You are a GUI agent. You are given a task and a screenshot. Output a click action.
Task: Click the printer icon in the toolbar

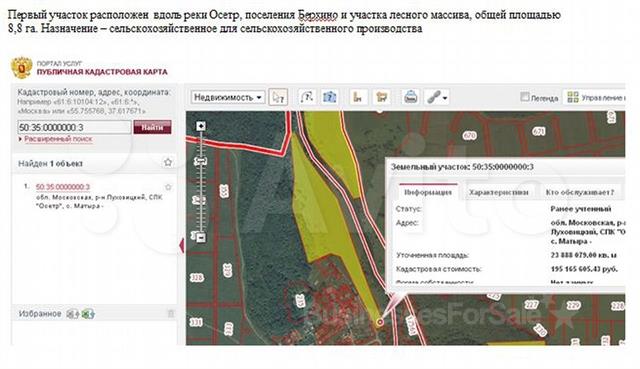[x=410, y=97]
